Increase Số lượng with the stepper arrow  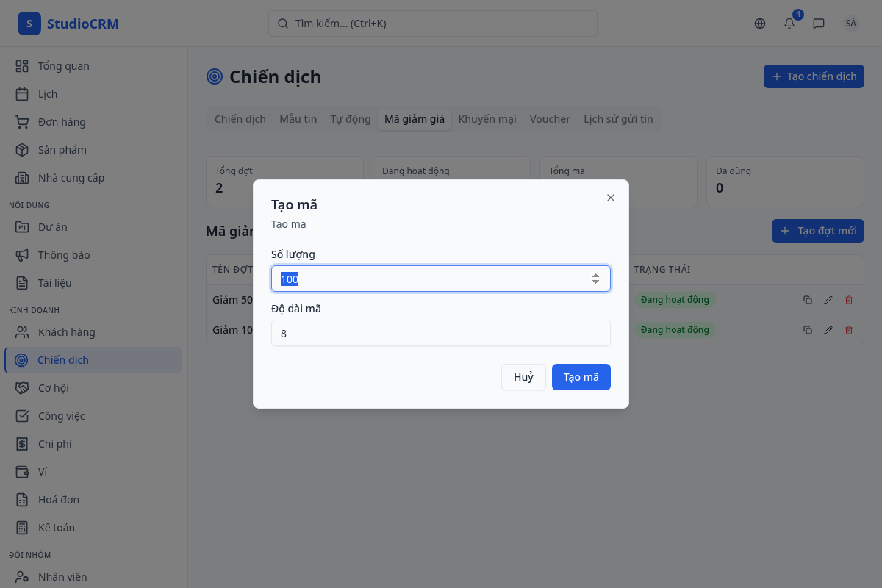click(x=595, y=276)
